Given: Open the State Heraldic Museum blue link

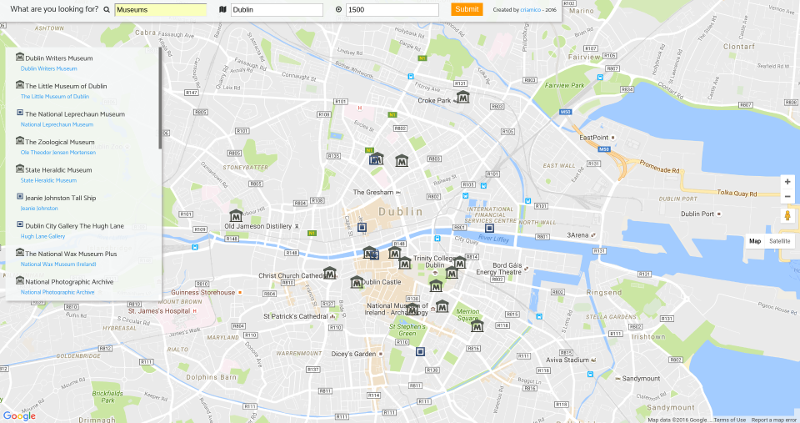Looking at the screenshot, I should [x=48, y=181].
